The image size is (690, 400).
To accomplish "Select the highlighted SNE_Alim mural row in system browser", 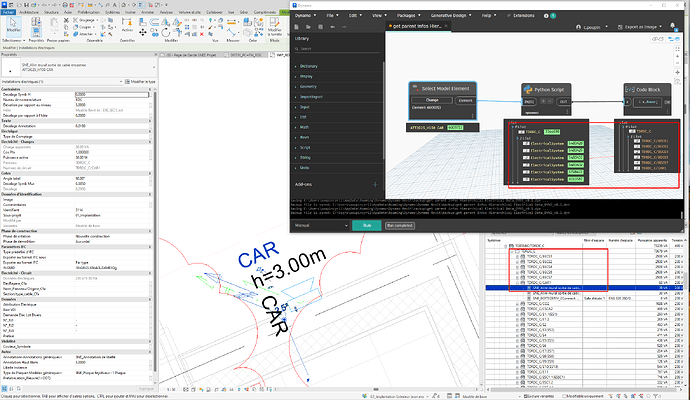I will point(585,288).
